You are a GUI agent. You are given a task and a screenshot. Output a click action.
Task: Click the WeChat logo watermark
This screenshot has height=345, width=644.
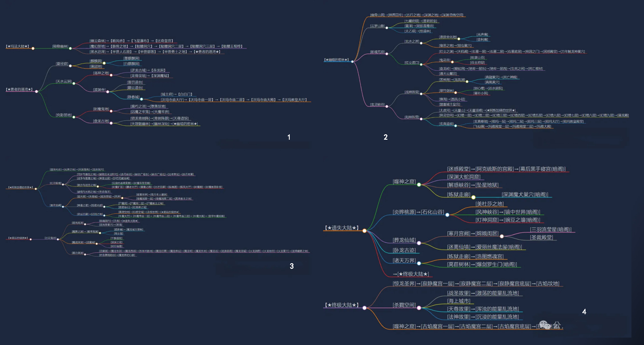click(543, 324)
